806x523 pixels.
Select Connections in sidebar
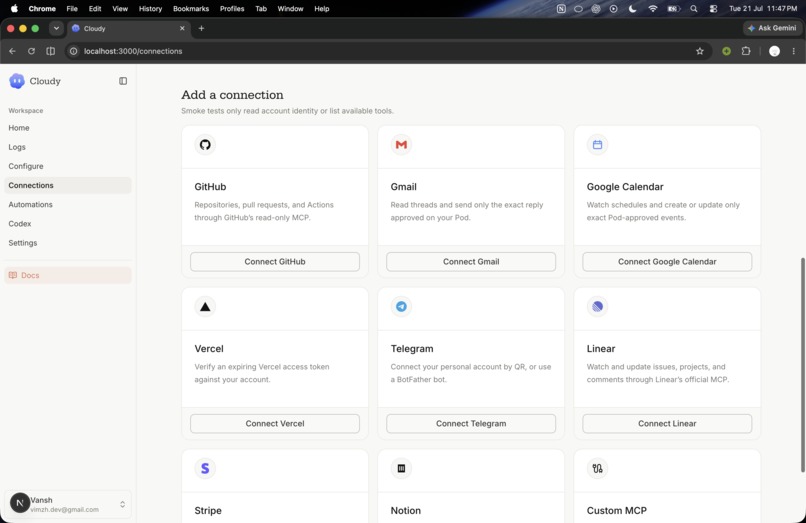click(67, 185)
